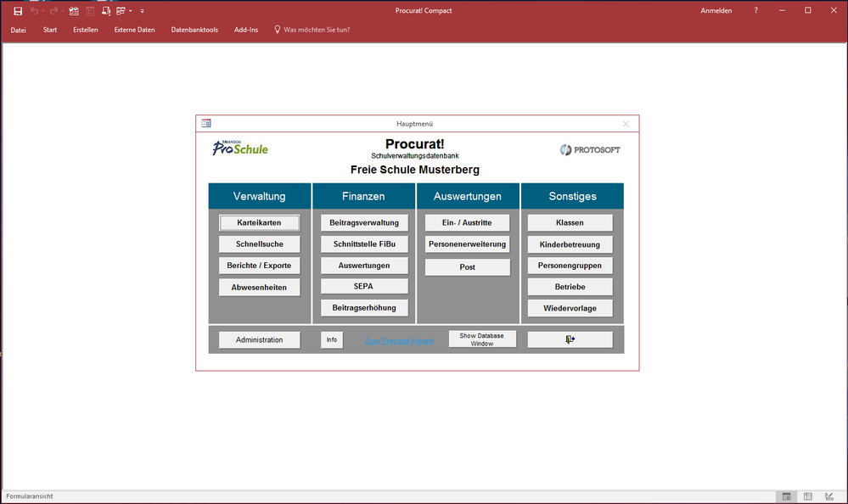Click the Betriebe button

570,287
